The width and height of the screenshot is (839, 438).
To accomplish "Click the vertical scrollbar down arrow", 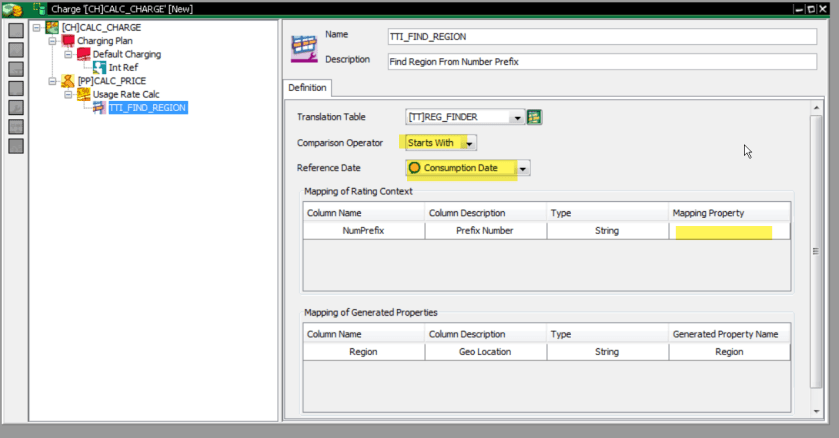I will (x=816, y=412).
